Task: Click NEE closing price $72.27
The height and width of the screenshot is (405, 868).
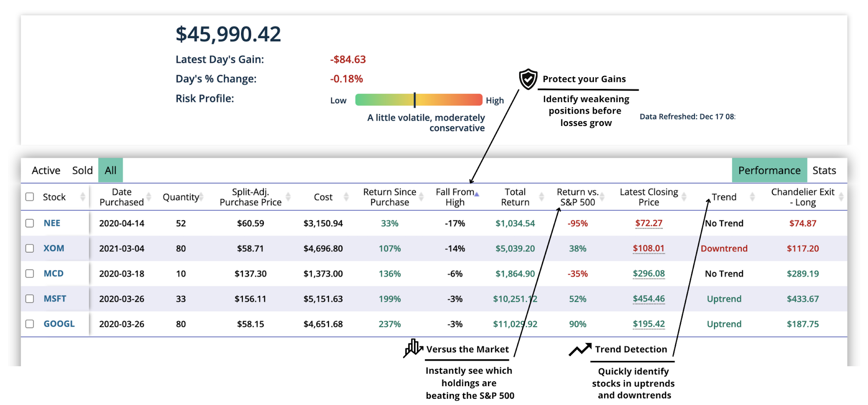Action: coord(649,223)
